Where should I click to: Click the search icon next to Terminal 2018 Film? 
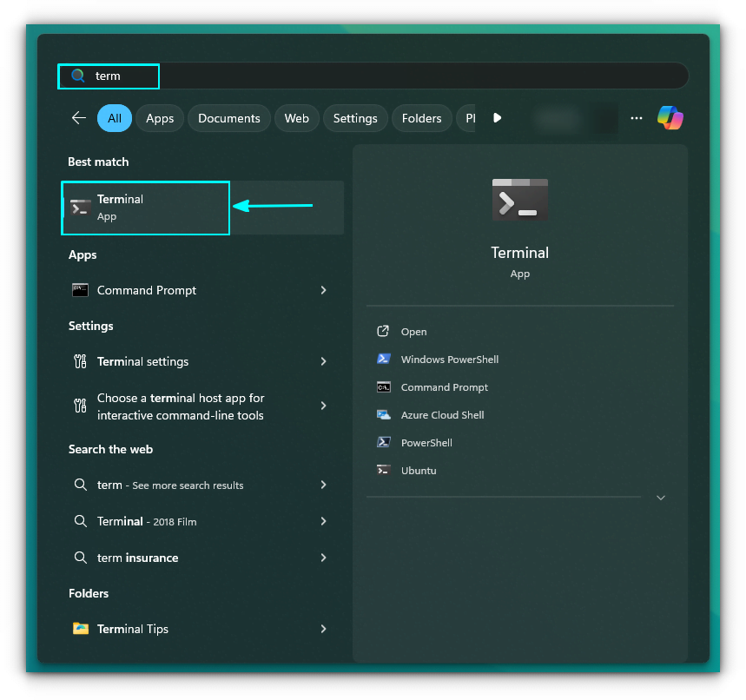click(81, 522)
